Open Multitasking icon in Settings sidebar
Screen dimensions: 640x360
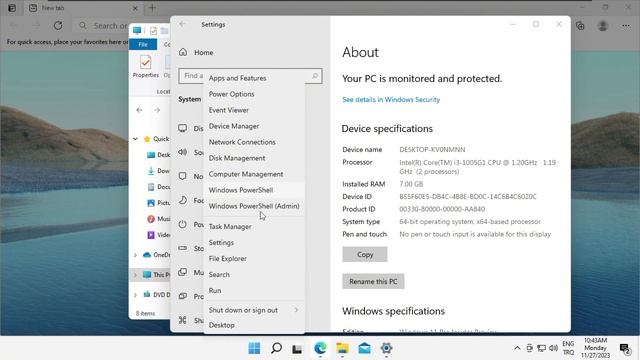click(182, 272)
